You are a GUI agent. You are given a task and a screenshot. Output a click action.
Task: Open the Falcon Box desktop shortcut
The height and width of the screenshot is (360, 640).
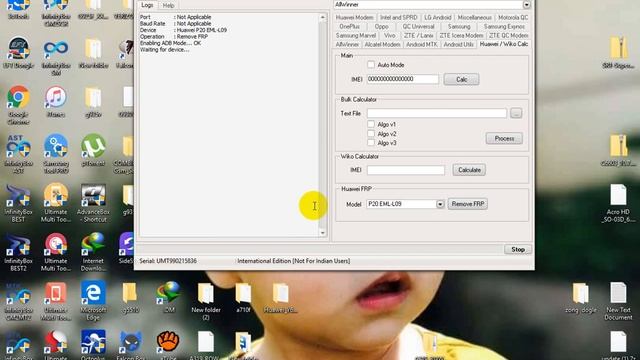[x=131, y=345]
